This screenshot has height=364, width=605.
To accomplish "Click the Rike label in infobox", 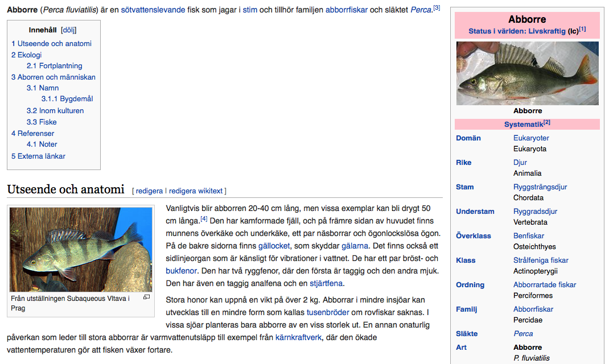I will tap(464, 163).
